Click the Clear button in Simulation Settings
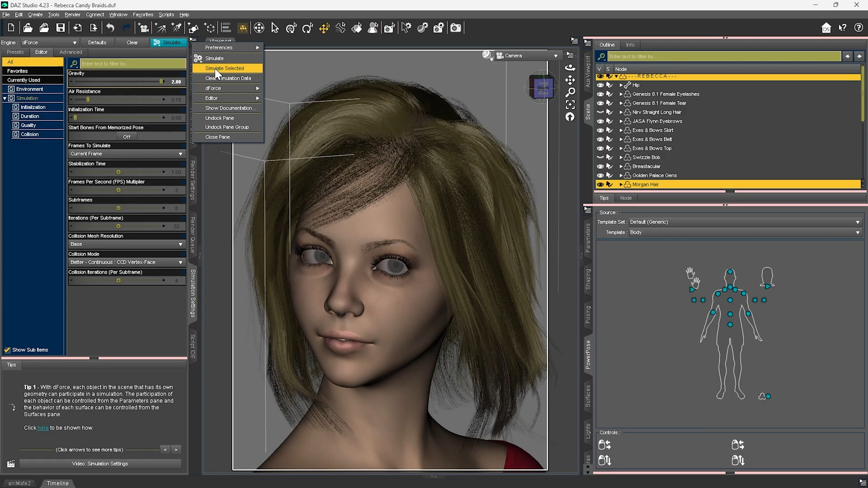868x488 pixels. click(132, 42)
